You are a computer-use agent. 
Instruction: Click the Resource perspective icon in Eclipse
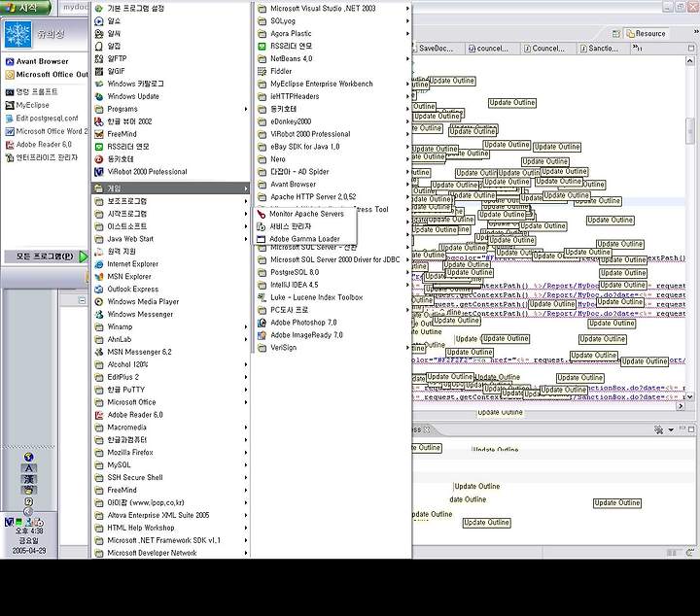tap(646, 33)
